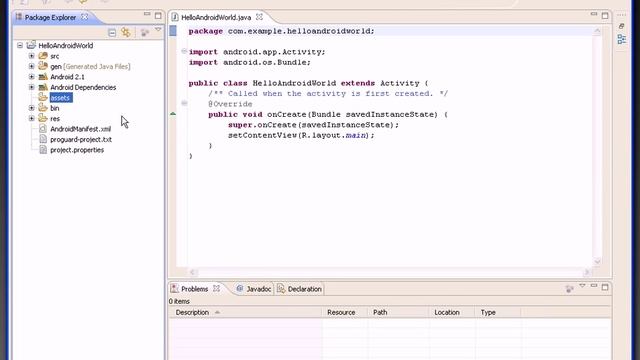
Task: Close the Problems tab
Action: (217, 288)
